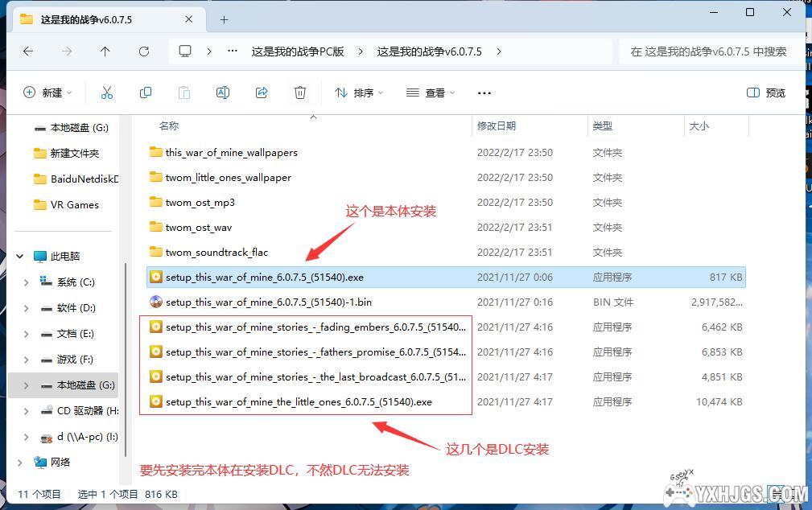Viewport: 812px width, 510px height.
Task: Sort by the 修改日期 column header
Action: [497, 126]
